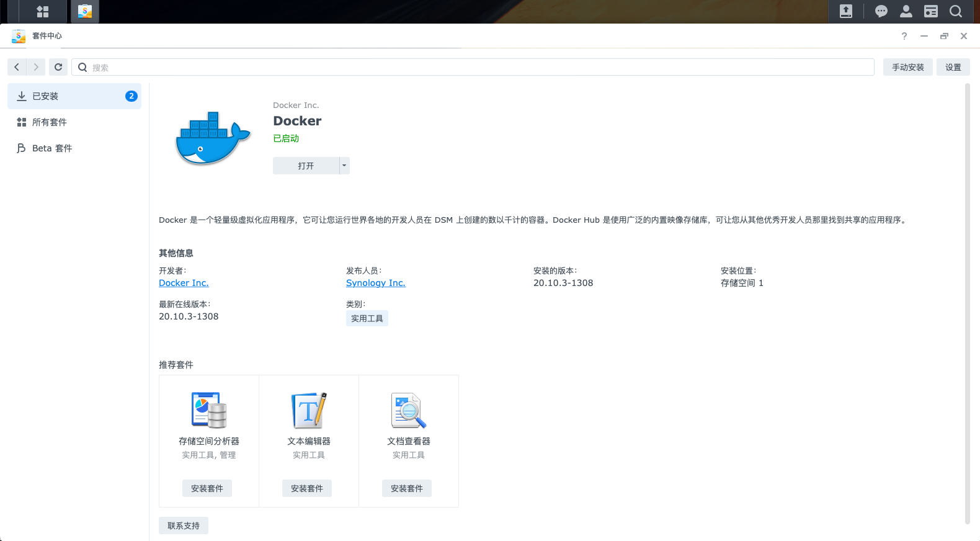Click the Package Center taskbar icon

(x=85, y=11)
